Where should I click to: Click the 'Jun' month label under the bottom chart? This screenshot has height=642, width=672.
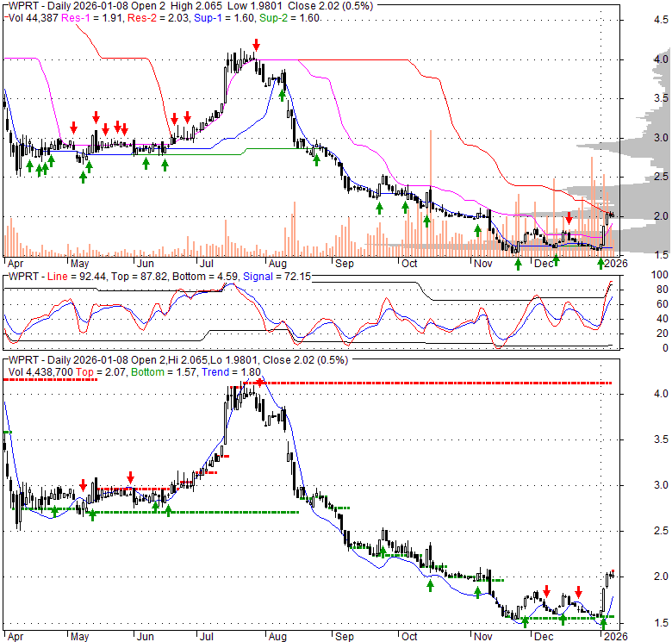pos(146,637)
